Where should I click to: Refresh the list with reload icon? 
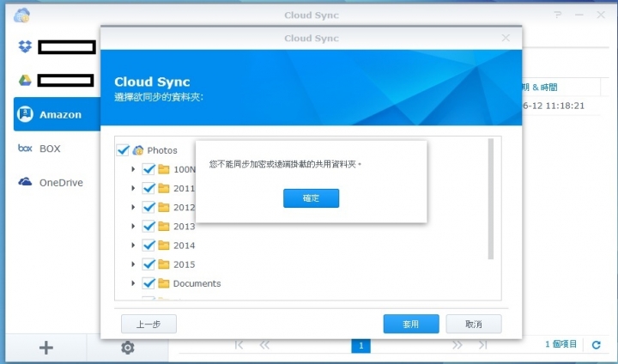pyautogui.click(x=597, y=345)
